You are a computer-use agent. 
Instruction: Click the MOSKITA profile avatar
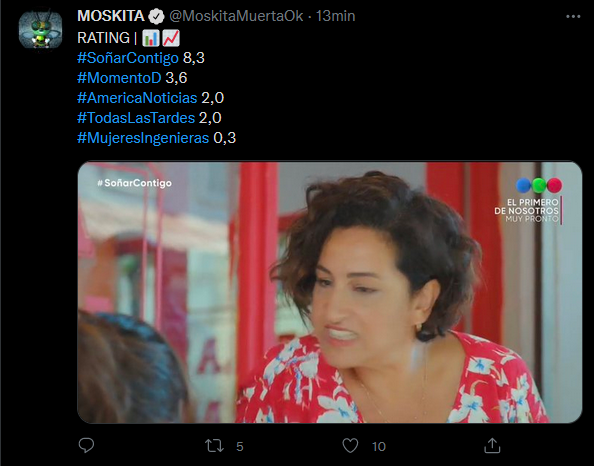(x=41, y=30)
